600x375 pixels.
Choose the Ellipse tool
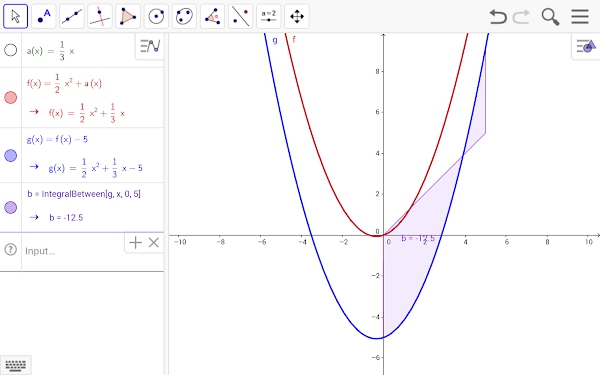184,16
